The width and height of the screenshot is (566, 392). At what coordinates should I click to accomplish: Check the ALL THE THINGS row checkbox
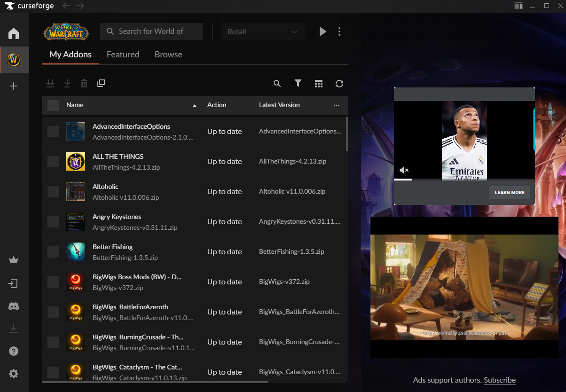53,162
